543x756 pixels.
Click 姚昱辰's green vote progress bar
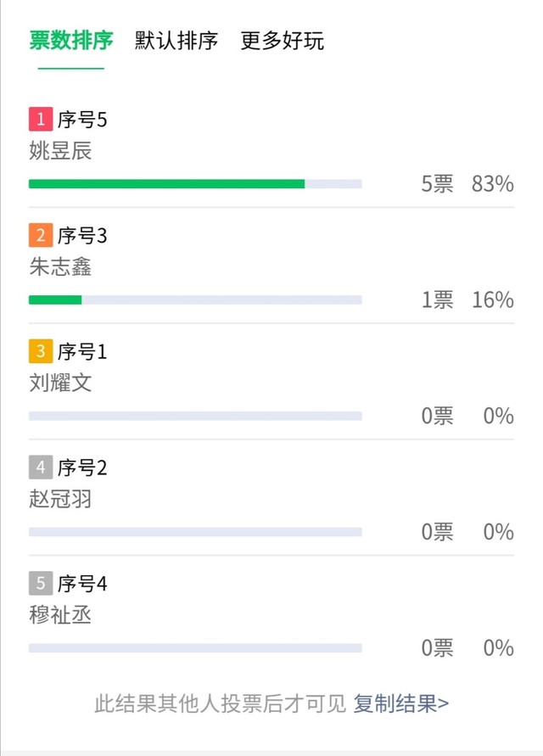coord(167,183)
